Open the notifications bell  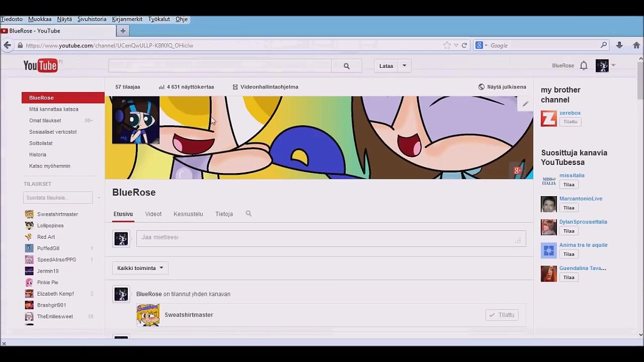584,65
